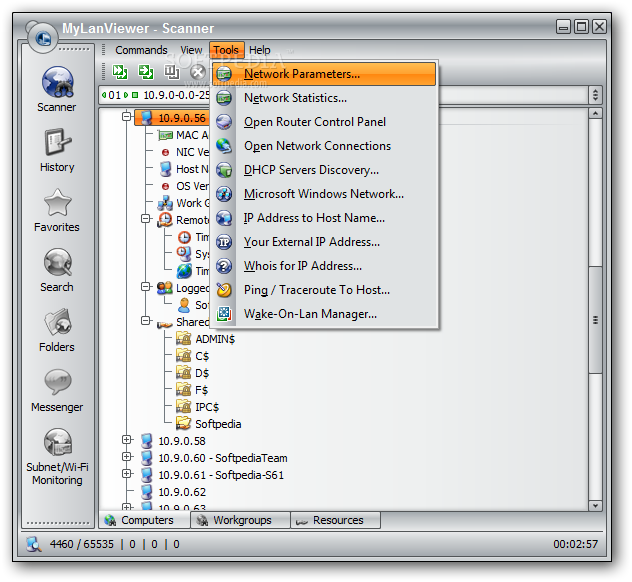Click the second green scan toolbar icon

coord(146,72)
